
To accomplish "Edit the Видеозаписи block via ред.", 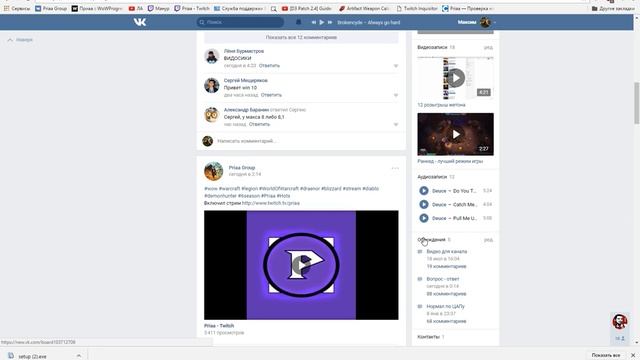I will (488, 48).
